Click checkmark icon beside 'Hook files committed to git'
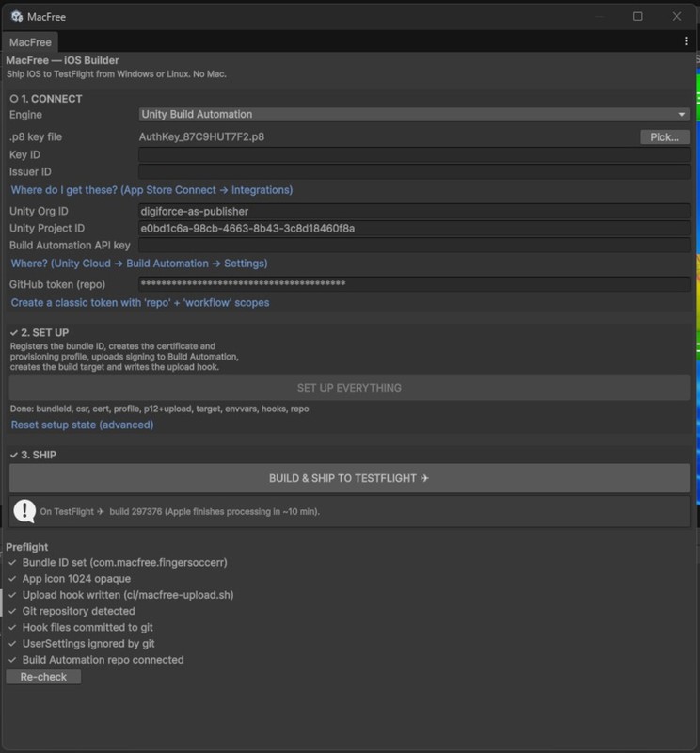Image resolution: width=700 pixels, height=753 pixels. point(12,628)
